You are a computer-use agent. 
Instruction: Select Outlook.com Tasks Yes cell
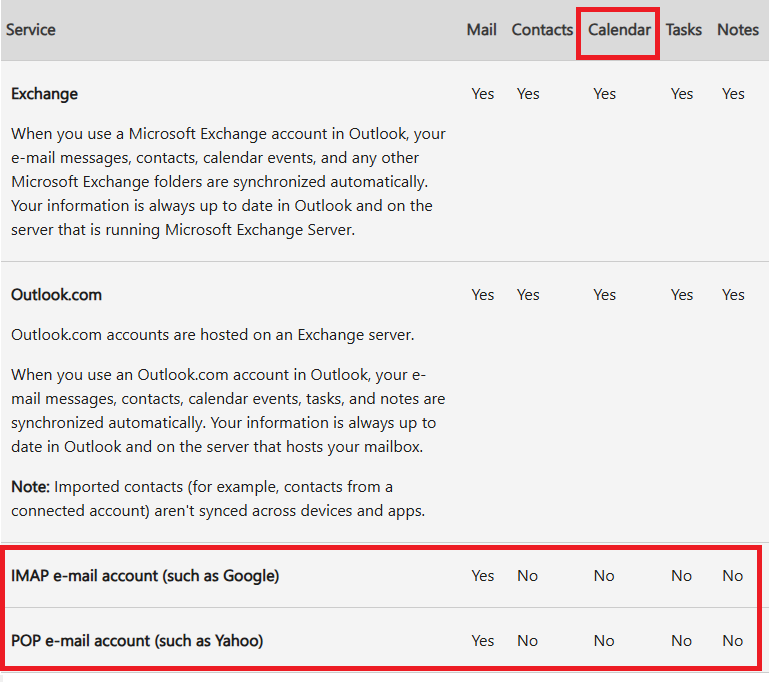point(681,294)
